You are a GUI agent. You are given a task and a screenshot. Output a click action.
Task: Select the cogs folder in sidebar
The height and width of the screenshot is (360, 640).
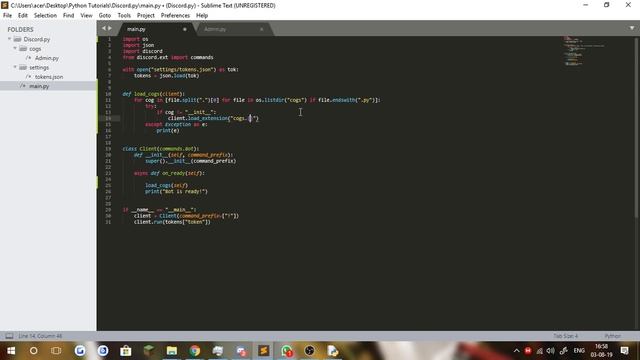click(35, 49)
